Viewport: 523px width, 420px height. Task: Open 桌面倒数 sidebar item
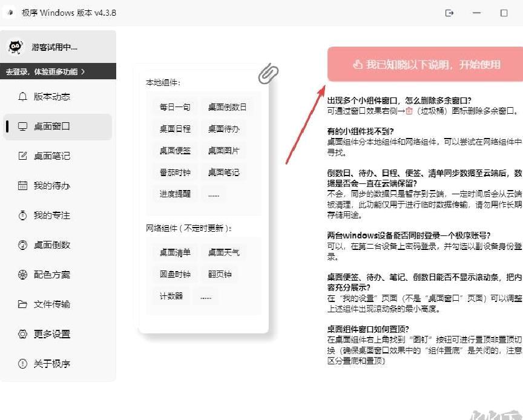pos(51,245)
